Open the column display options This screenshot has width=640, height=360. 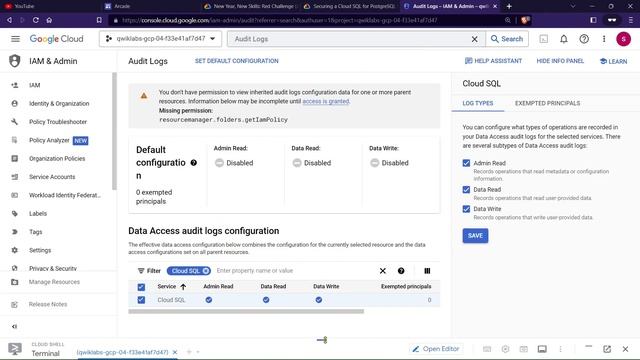tap(427, 271)
